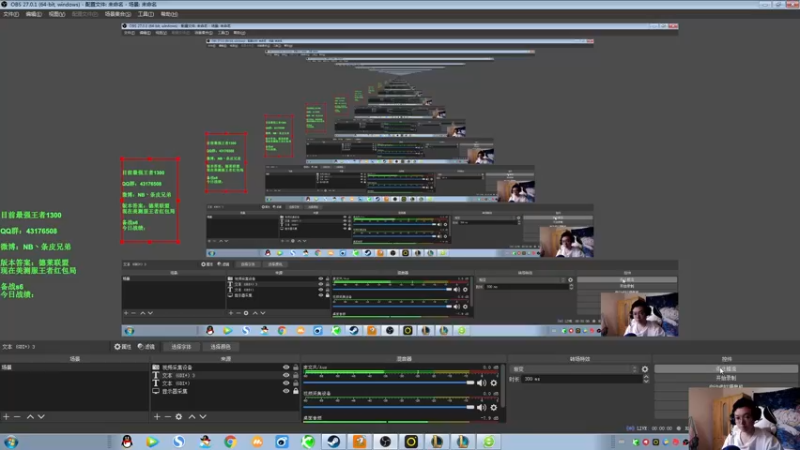Move the selected source up
800x450 pixels.
point(192,417)
